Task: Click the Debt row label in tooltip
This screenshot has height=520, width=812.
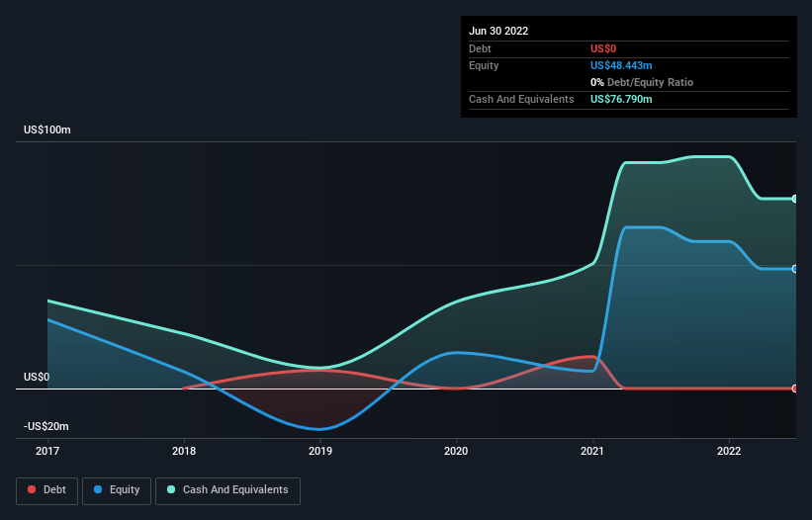Action: click(x=480, y=48)
